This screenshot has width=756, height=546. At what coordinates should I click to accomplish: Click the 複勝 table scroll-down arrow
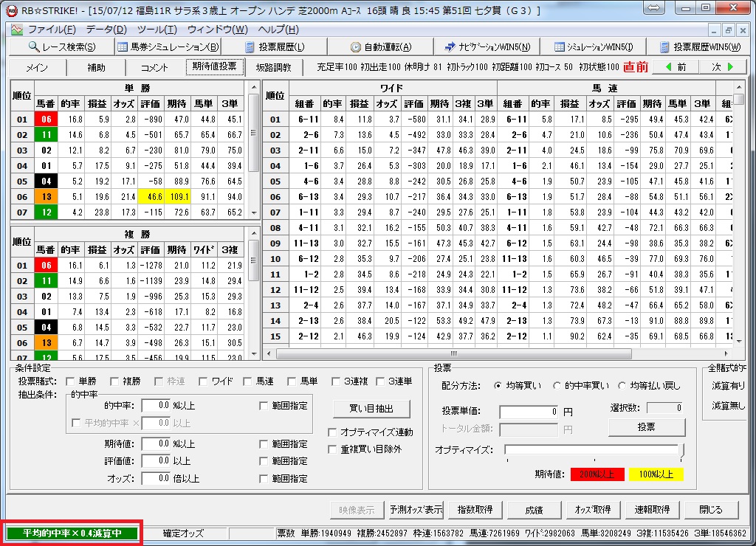(x=254, y=353)
